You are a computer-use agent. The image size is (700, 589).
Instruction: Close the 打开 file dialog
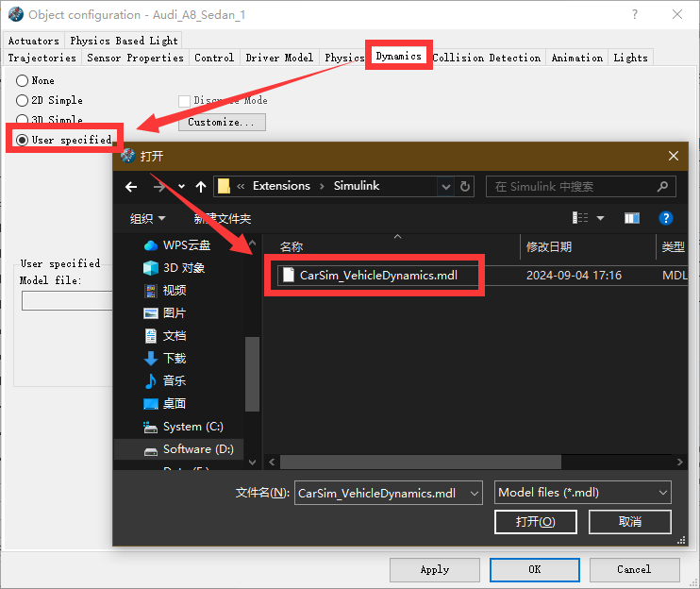[x=674, y=156]
